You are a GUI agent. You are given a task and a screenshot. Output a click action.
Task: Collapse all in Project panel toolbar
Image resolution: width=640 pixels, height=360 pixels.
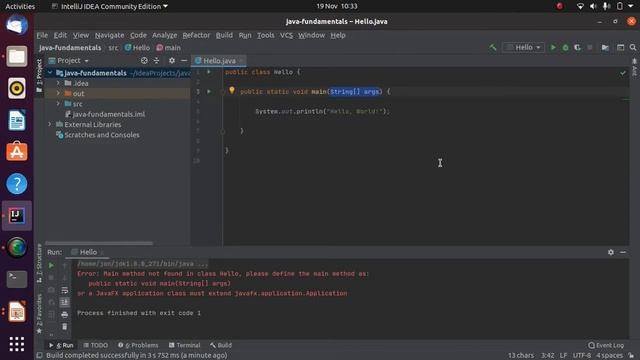point(156,60)
